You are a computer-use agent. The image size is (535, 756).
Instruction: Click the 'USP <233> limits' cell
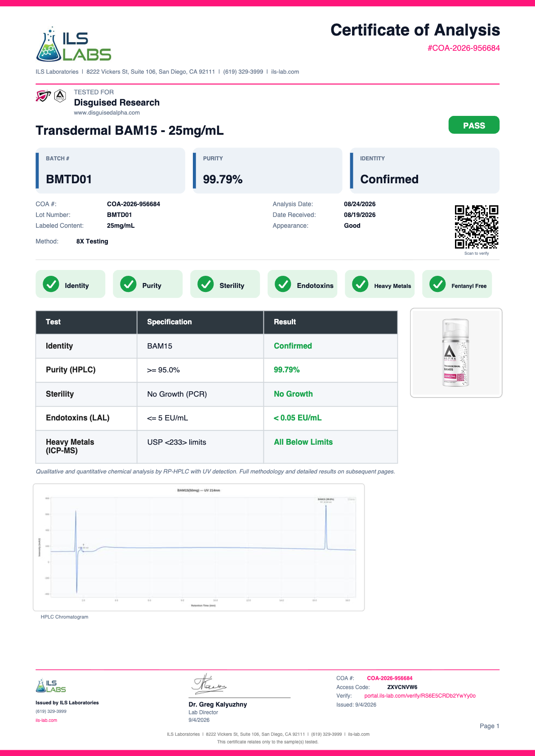pos(200,447)
